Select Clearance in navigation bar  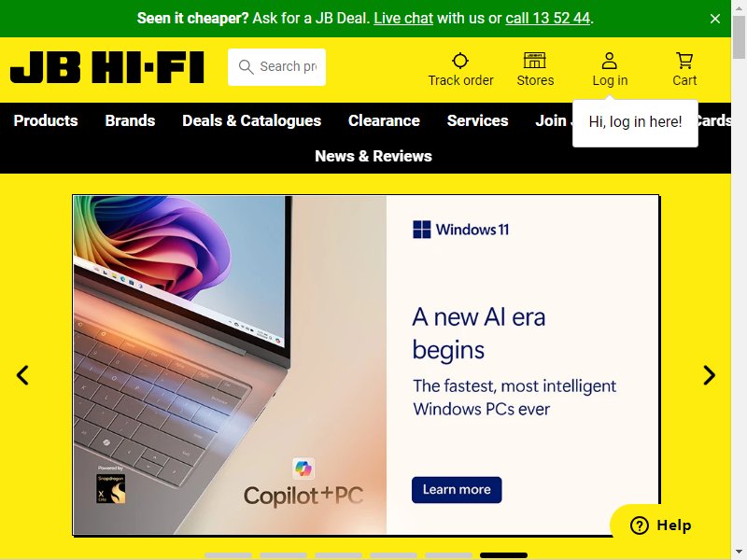click(384, 120)
